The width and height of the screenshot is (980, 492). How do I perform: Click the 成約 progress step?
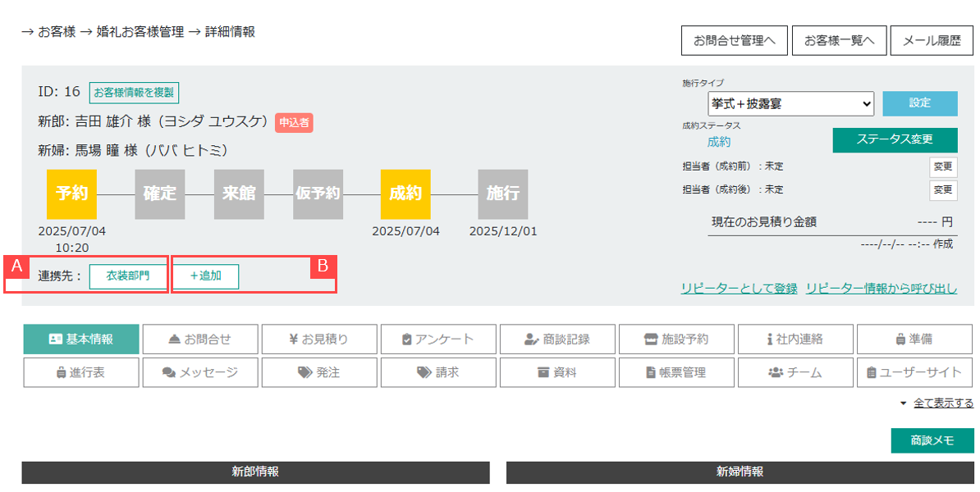405,194
